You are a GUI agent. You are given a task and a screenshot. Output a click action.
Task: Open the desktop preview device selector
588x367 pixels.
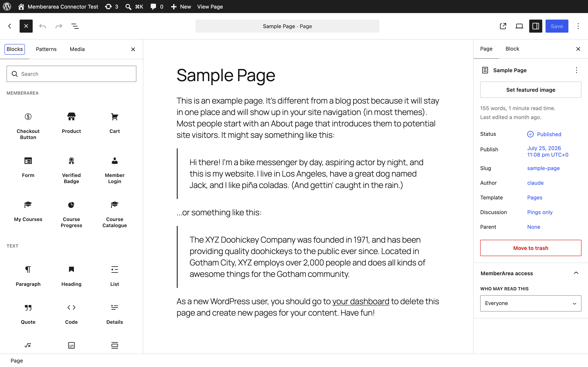point(519,26)
